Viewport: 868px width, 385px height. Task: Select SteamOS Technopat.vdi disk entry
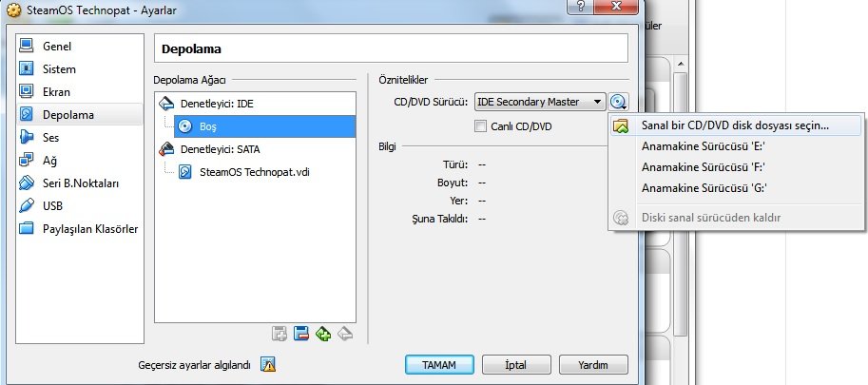pos(255,172)
